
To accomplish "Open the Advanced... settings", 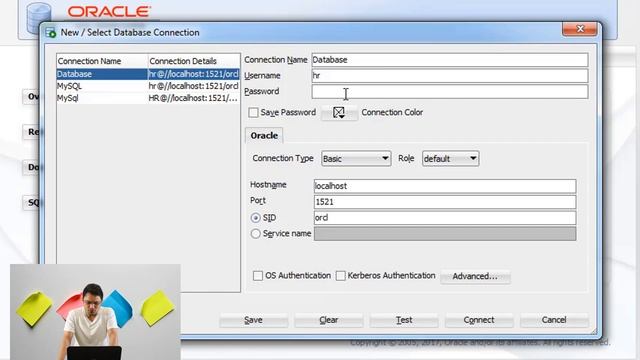I will pos(475,276).
